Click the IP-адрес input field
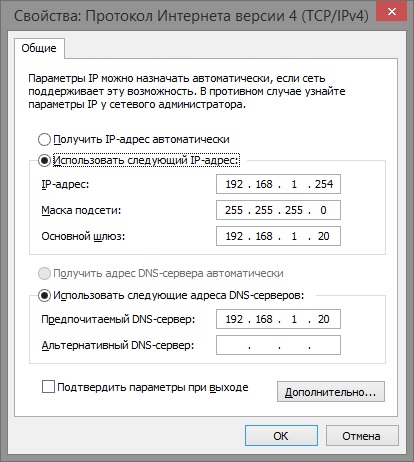Screen dimensions: 414x462 click(x=278, y=184)
